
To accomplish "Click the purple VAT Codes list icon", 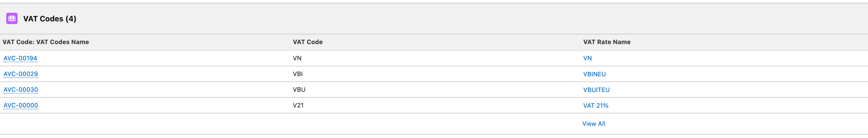I will click(x=12, y=19).
